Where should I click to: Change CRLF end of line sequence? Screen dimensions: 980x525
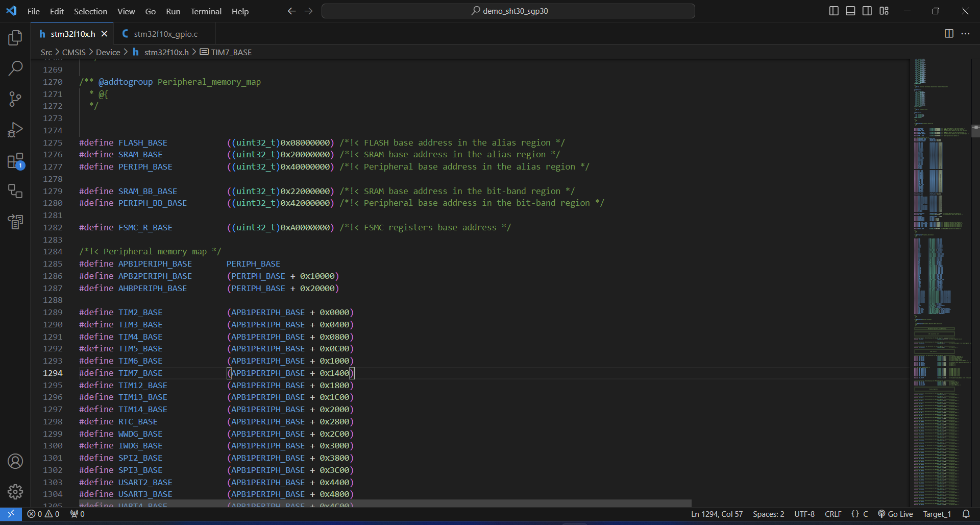coord(833,514)
